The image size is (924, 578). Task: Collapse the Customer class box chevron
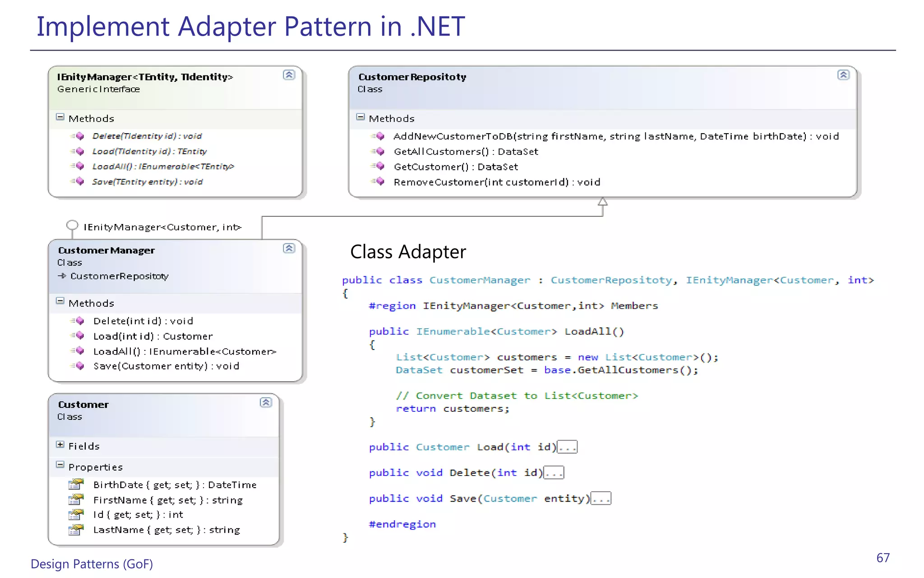click(x=266, y=402)
